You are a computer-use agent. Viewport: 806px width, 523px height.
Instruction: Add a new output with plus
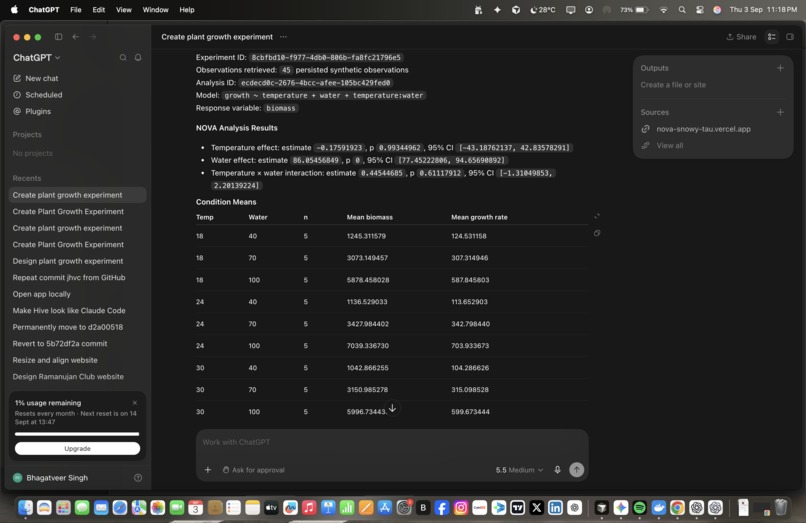click(780, 68)
